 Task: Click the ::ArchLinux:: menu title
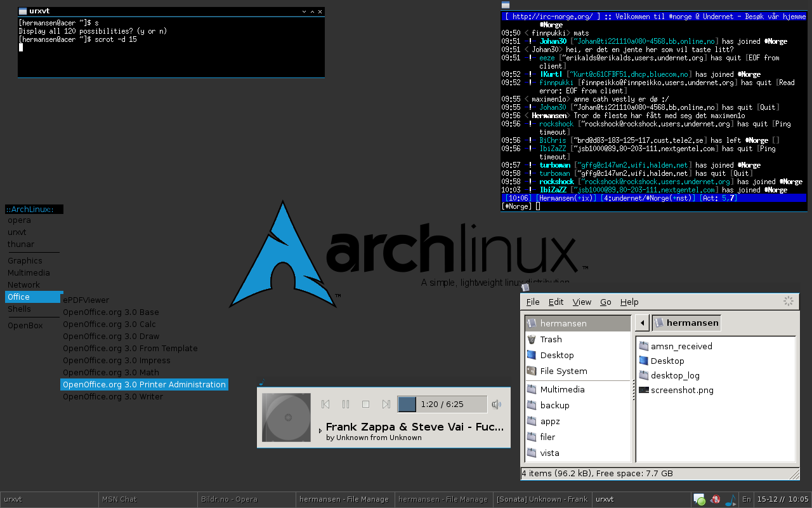[34, 210]
